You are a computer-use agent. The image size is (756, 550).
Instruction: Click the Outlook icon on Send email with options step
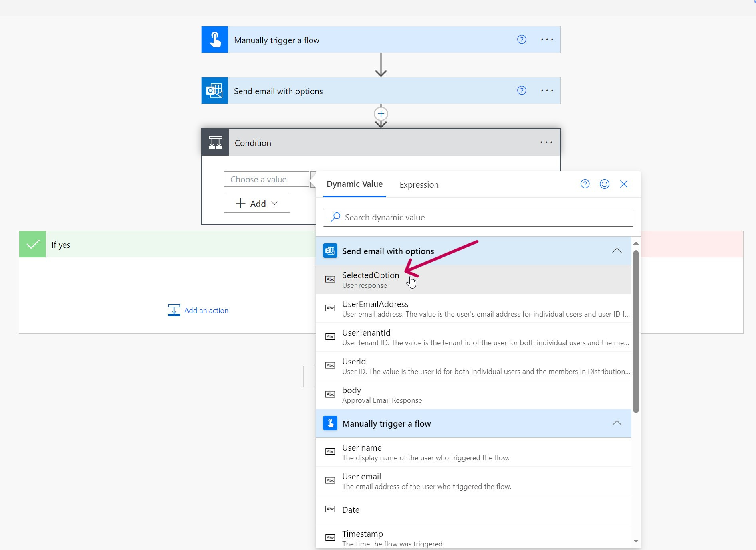(x=215, y=91)
